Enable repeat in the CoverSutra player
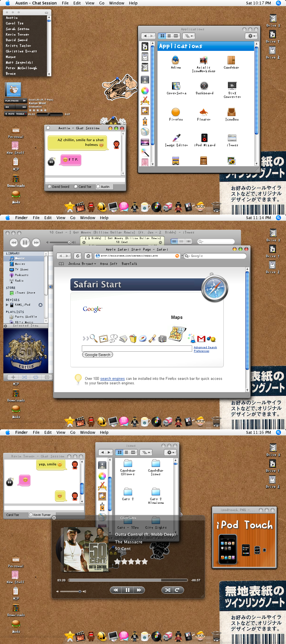 [178, 590]
